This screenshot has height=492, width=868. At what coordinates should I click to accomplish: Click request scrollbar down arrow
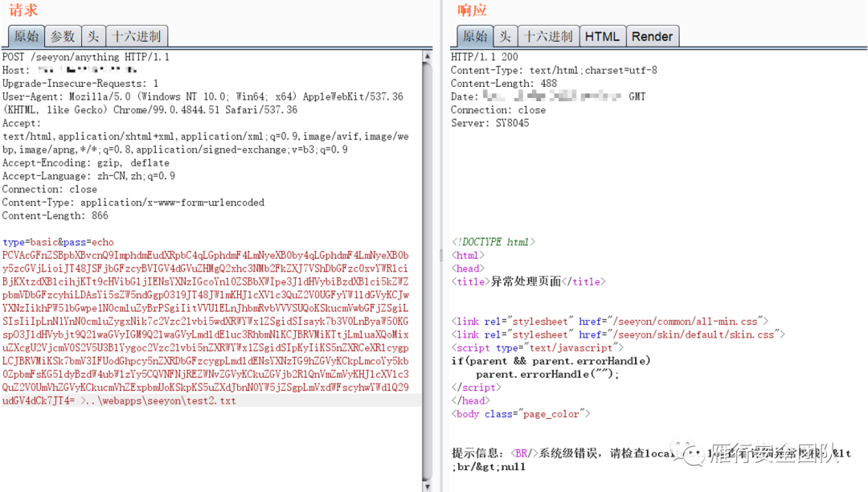click(427, 486)
